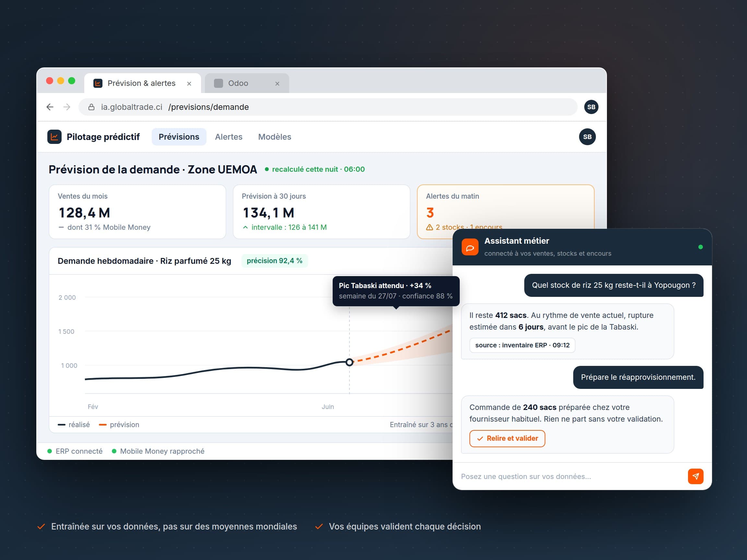Screen dimensions: 747x560
Task: Click the address bar URL field
Action: pyautogui.click(x=327, y=107)
